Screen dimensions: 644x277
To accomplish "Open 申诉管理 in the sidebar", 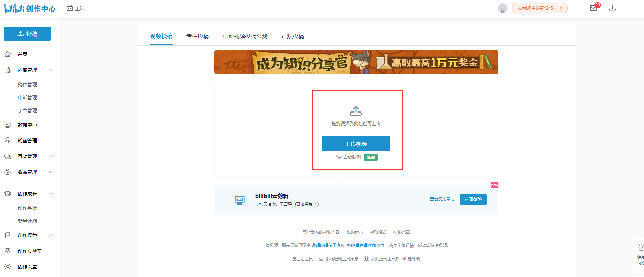I will 27,97.
